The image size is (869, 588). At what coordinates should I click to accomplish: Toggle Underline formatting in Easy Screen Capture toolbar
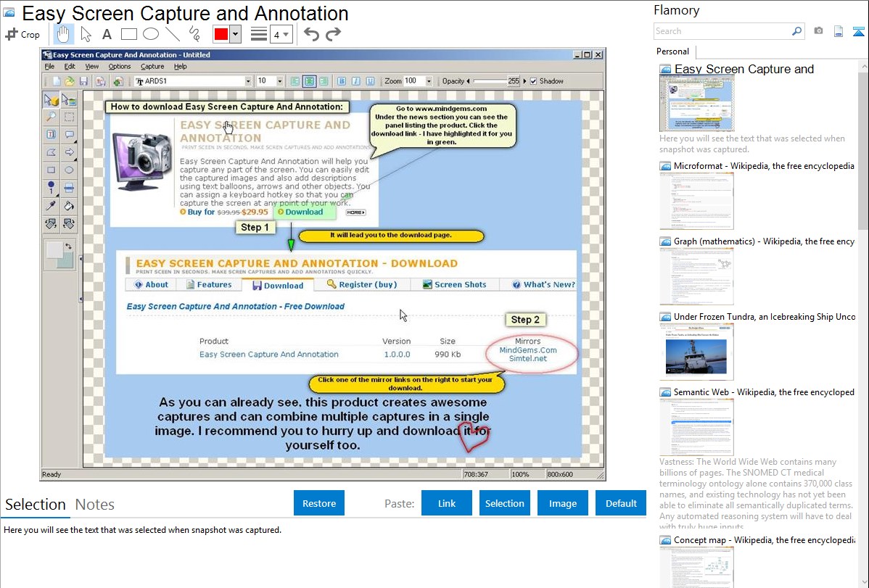(x=370, y=81)
